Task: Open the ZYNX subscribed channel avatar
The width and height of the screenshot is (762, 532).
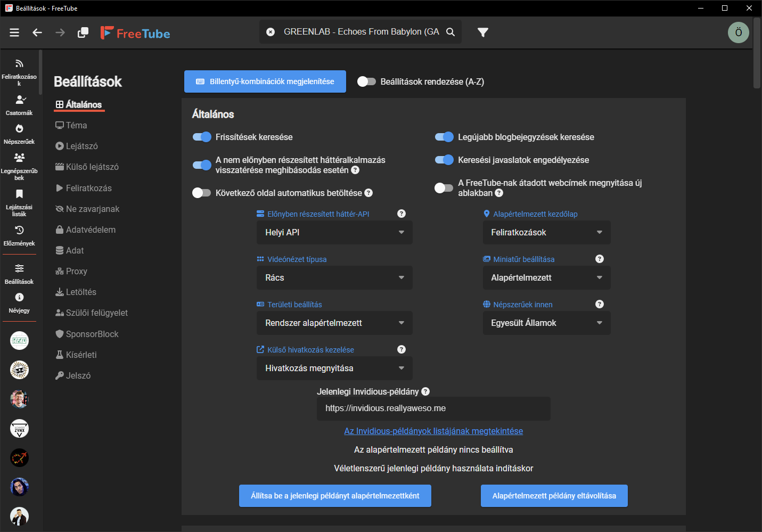Action: [x=19, y=428]
